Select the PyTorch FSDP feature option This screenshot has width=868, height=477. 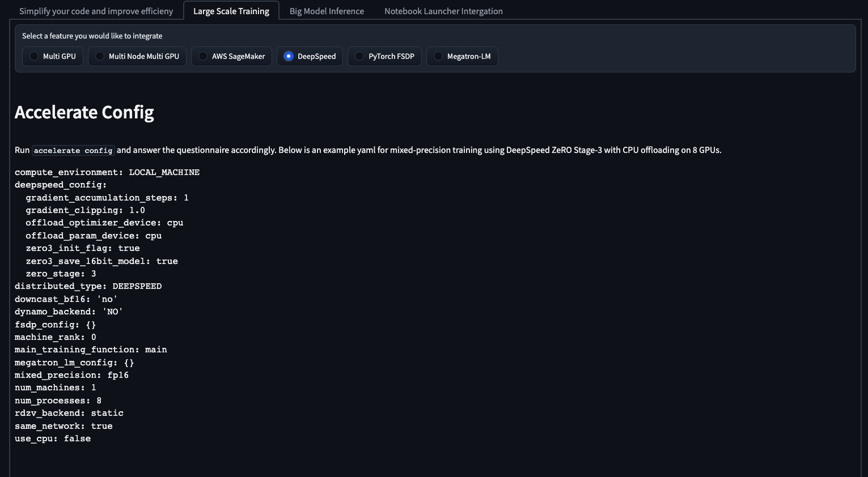click(359, 57)
